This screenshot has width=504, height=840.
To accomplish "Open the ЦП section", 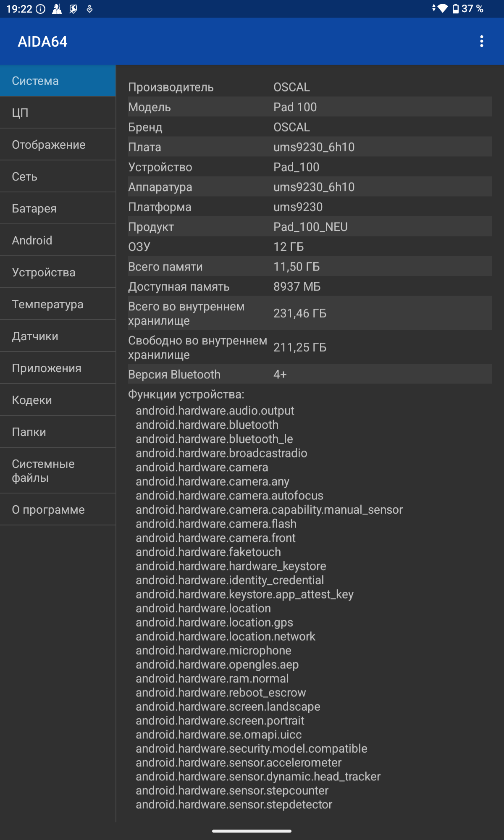I will pyautogui.click(x=58, y=113).
